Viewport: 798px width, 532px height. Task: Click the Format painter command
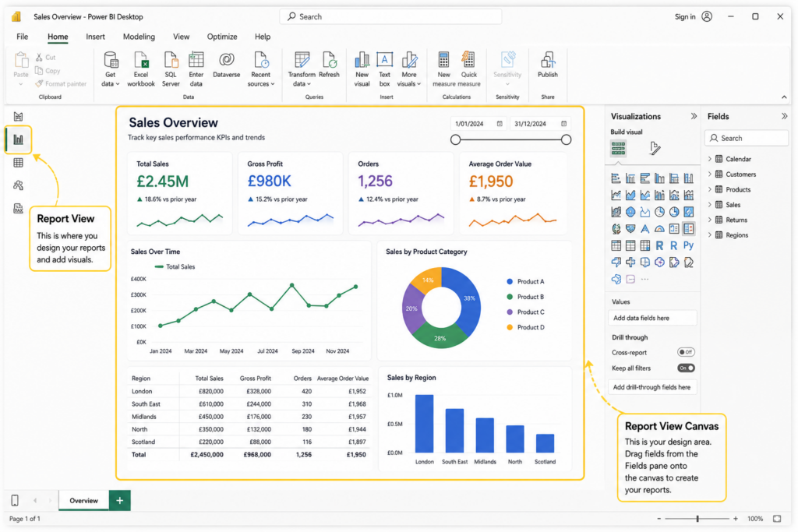tap(61, 84)
